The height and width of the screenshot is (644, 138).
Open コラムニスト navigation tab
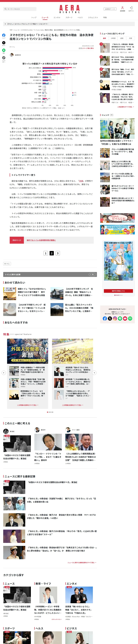93,17
